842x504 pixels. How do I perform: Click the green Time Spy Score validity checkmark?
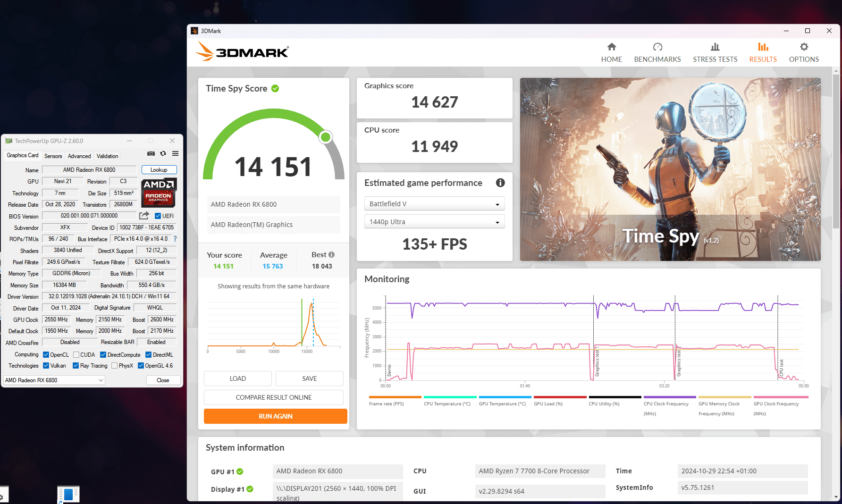(x=275, y=88)
